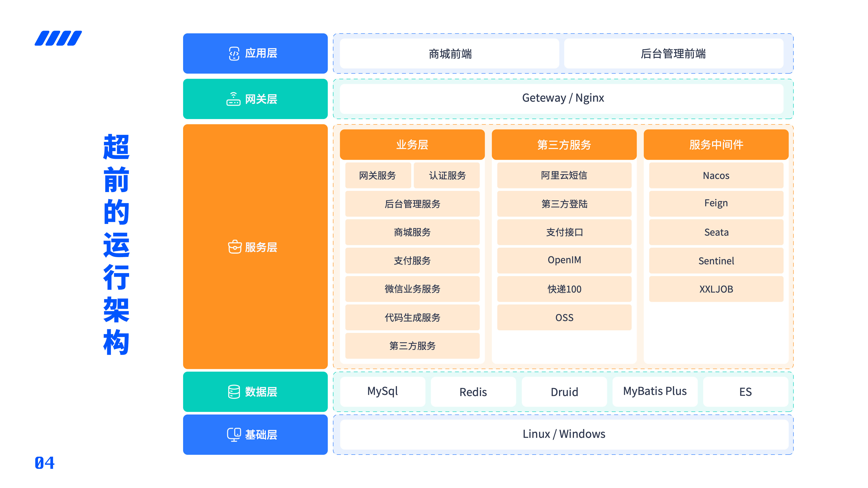Click the orange 第三方服务 column header

564,145
